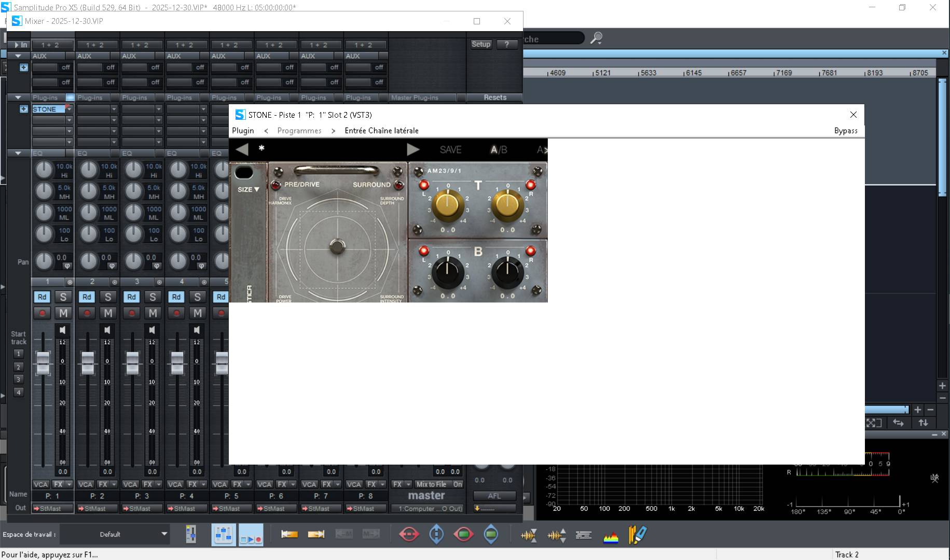Click the spectral color display icon
The image size is (950, 560).
[x=611, y=535]
